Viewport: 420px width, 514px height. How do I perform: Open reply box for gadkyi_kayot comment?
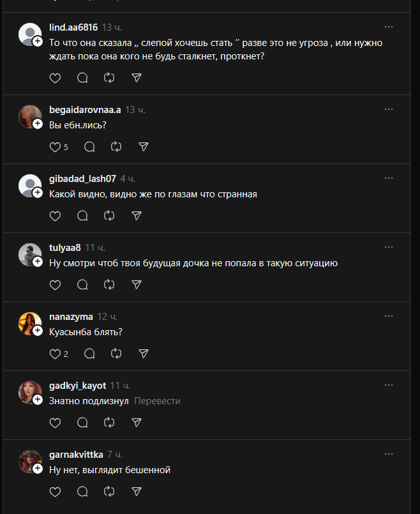tap(82, 423)
